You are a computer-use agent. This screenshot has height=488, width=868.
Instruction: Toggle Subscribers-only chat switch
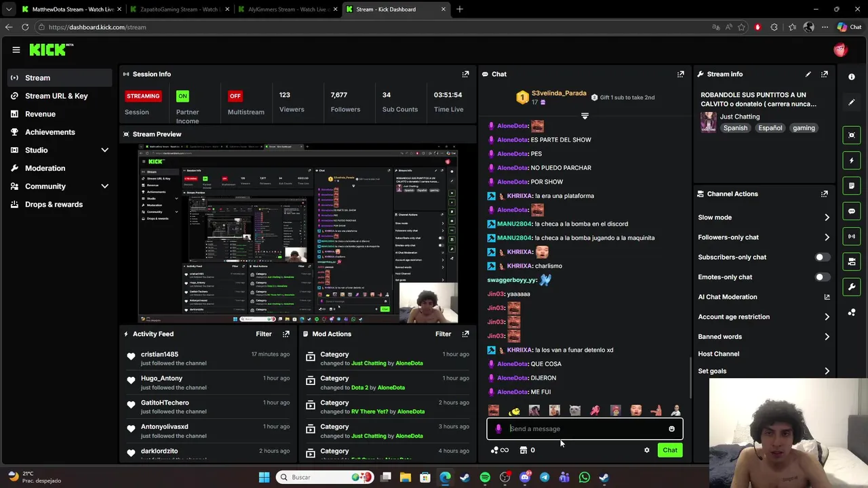[x=821, y=257]
